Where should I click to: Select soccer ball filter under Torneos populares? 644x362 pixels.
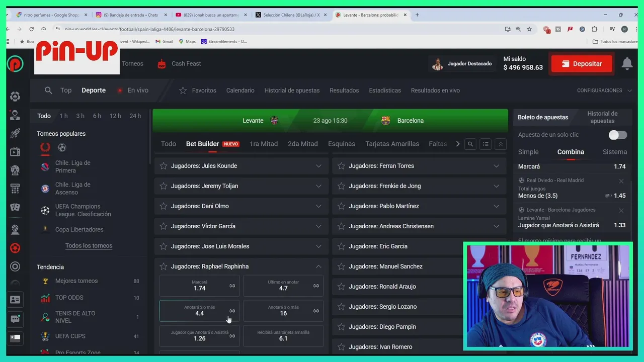pos(62,147)
